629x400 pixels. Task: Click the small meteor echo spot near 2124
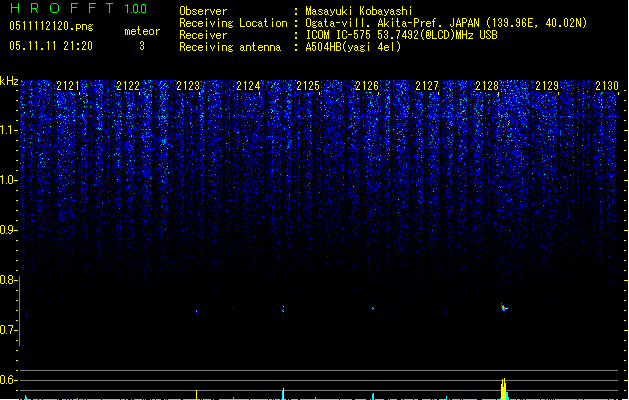tap(283, 309)
